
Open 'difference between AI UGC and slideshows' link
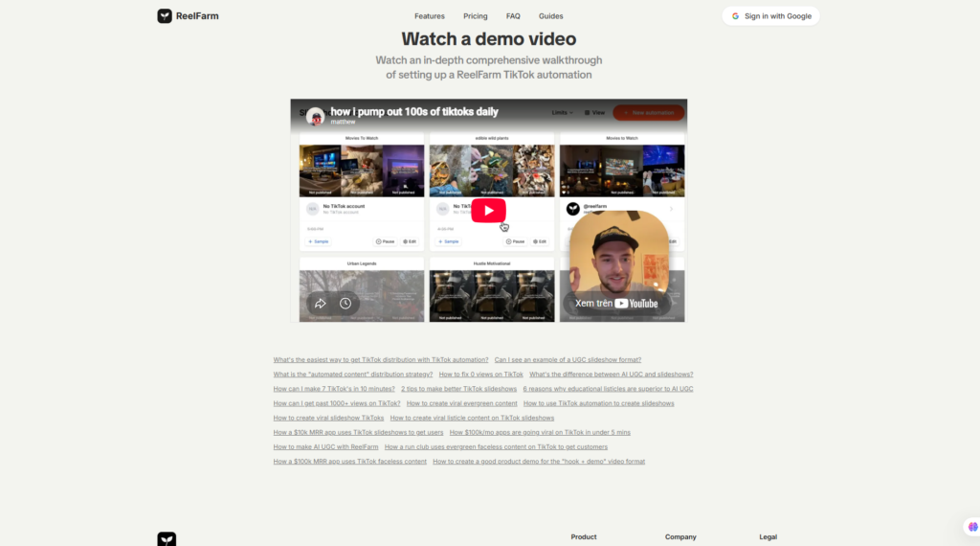tap(612, 374)
